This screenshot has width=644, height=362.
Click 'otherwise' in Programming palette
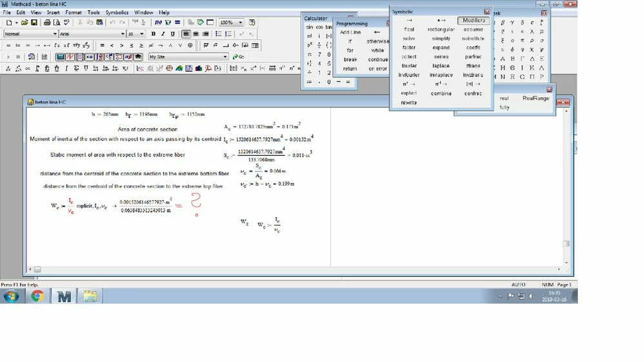[x=378, y=41]
